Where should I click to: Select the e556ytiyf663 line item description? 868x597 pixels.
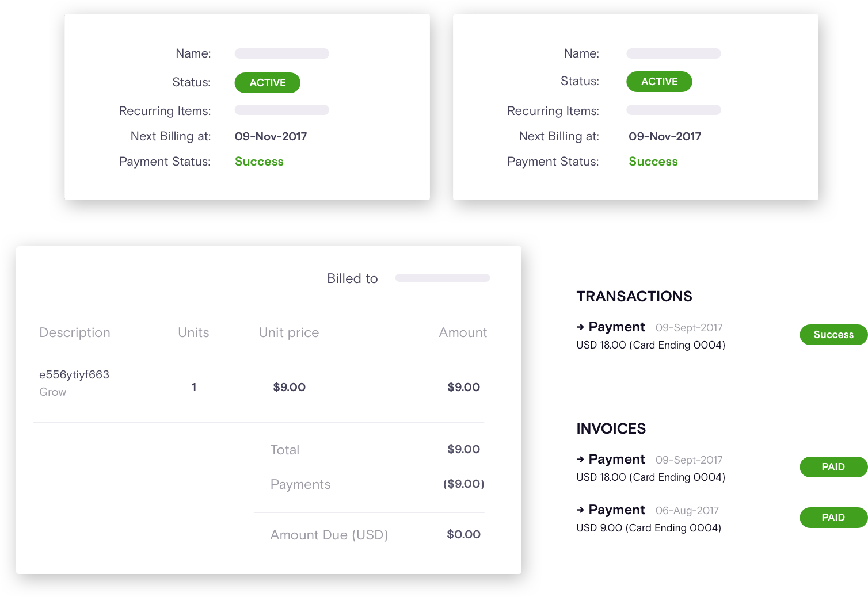coord(74,375)
